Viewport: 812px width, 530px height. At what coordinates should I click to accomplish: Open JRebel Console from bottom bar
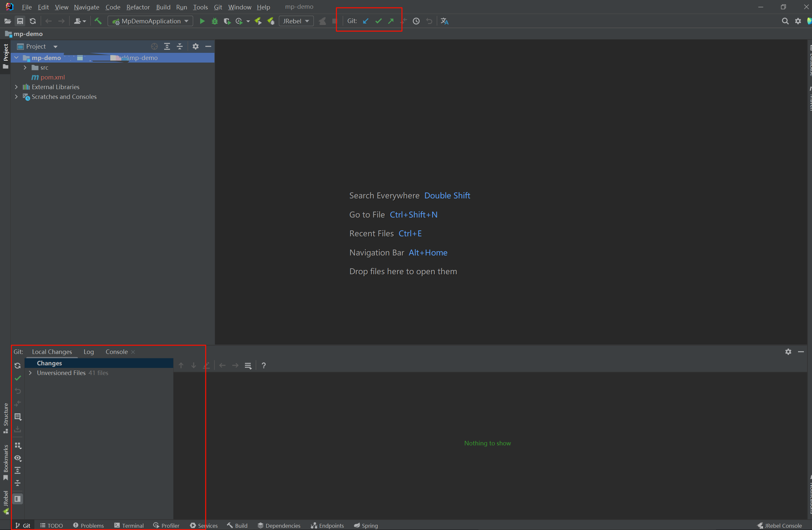pos(779,525)
